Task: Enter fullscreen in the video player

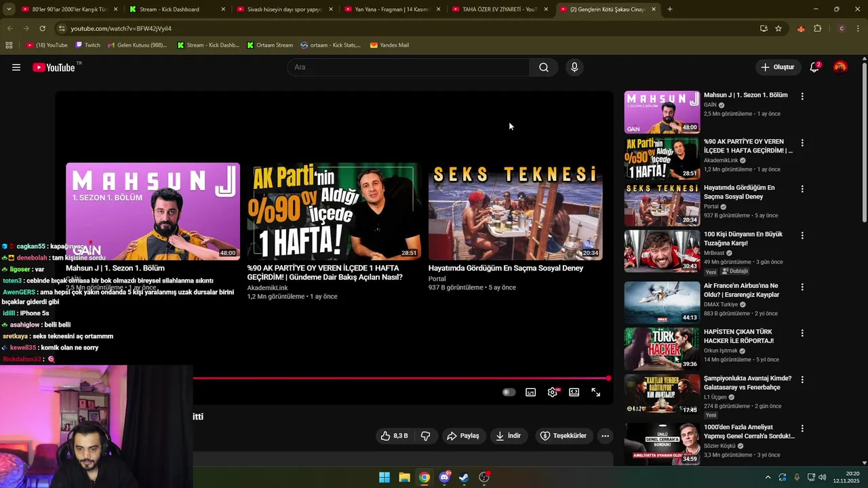Action: 596,392
